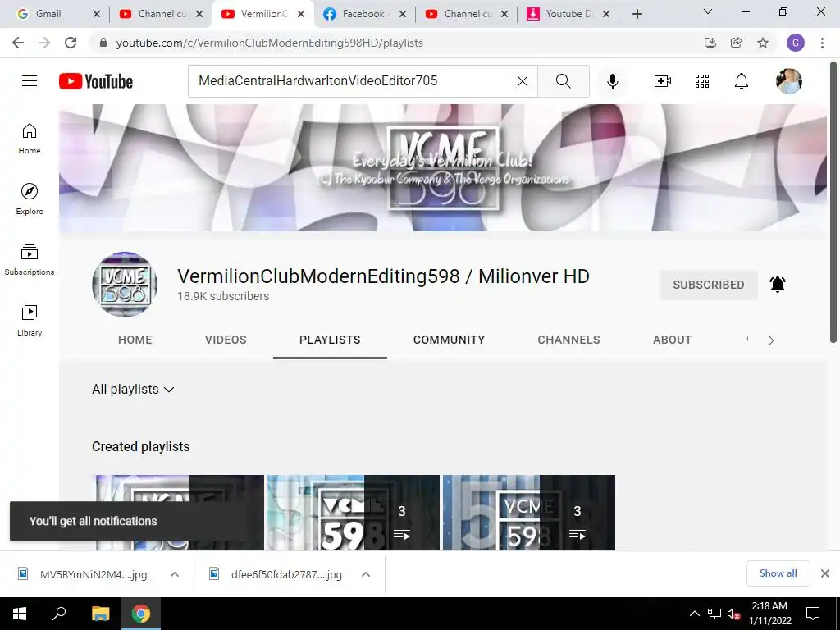This screenshot has width=840, height=630.
Task: Reload the page
Action: 71,43
